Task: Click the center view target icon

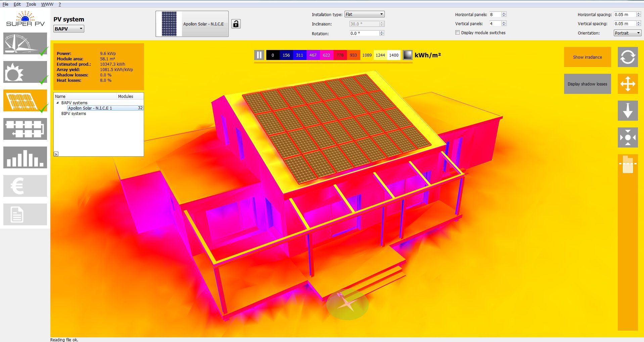Action: [628, 137]
